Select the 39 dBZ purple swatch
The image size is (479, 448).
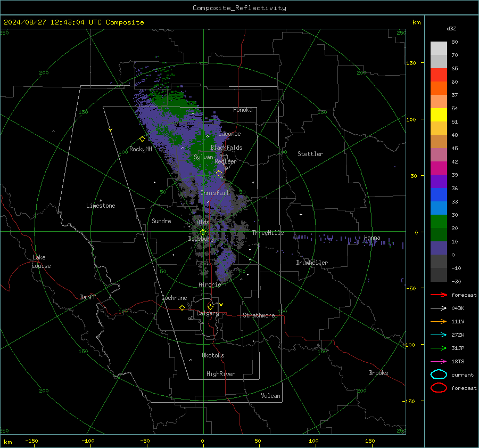click(x=439, y=181)
